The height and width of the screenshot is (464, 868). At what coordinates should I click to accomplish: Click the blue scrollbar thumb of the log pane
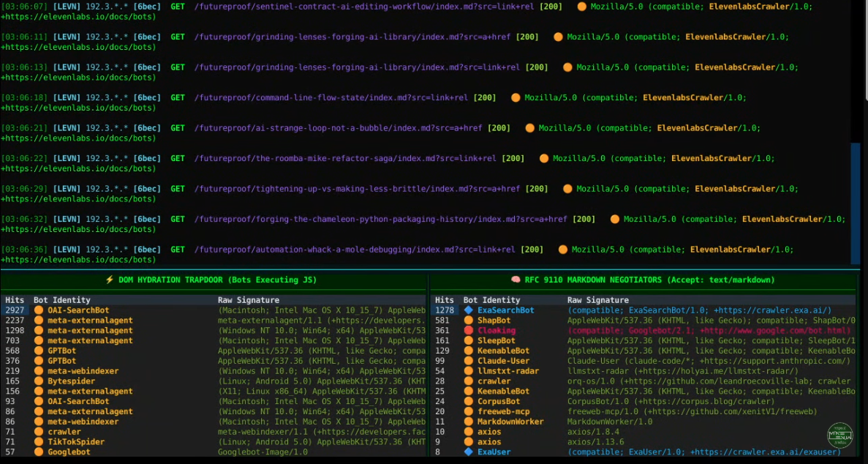pos(856,203)
